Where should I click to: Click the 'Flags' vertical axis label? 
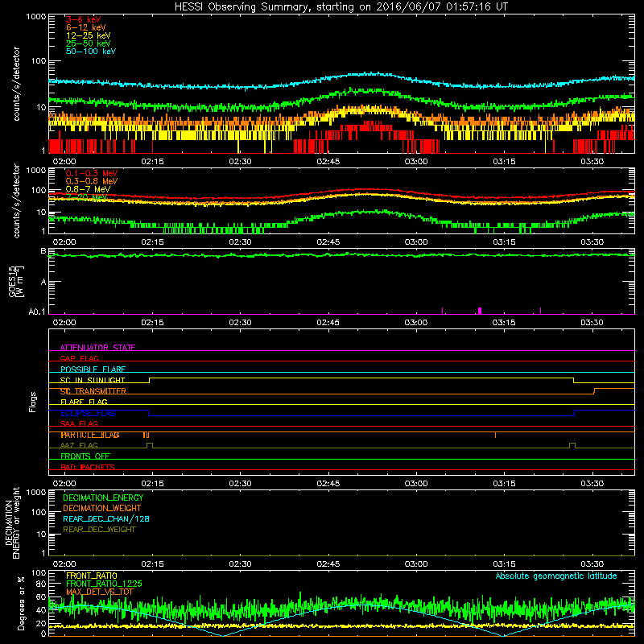(33, 402)
